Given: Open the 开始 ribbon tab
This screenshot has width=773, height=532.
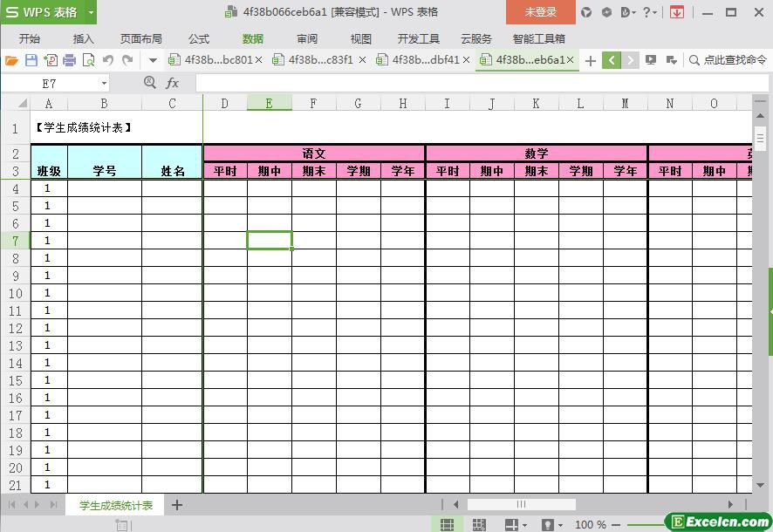Looking at the screenshot, I should tap(30, 38).
